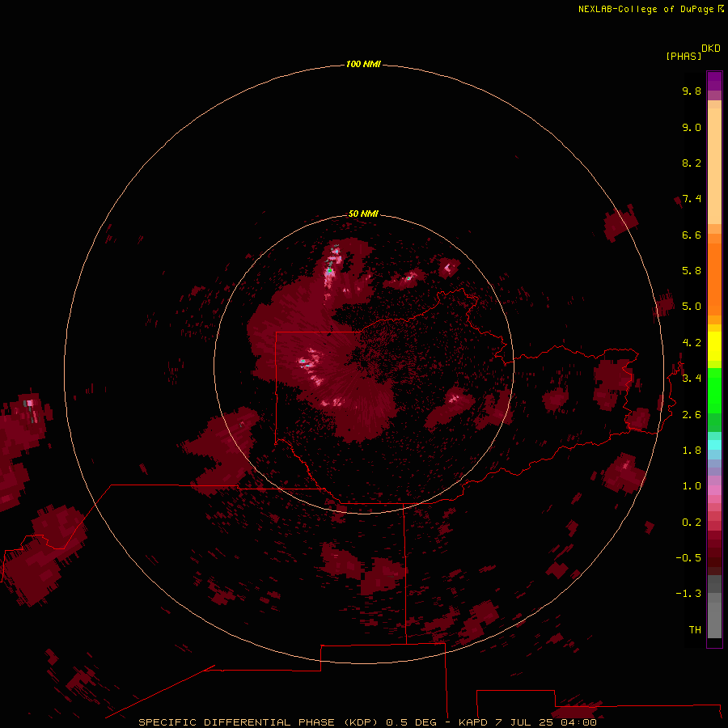The image size is (728, 728).
Task: Click the pink swatch on the color bar
Action: point(714,490)
